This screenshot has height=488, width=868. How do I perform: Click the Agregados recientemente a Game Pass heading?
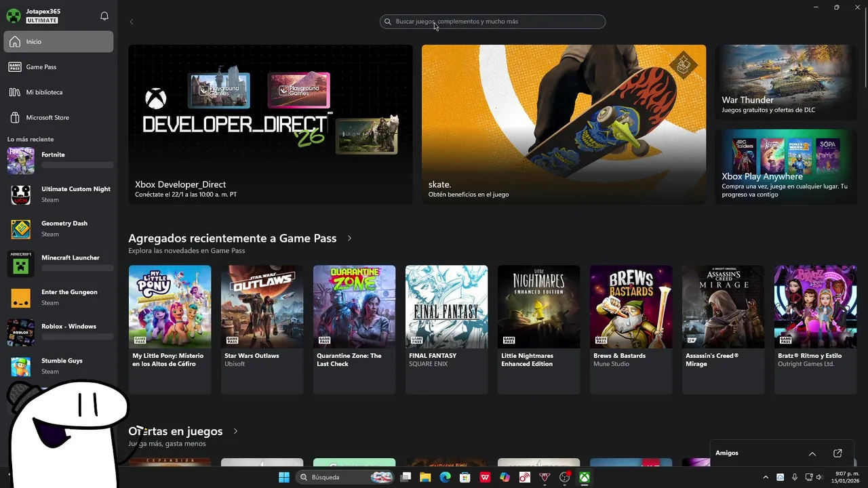tap(233, 239)
